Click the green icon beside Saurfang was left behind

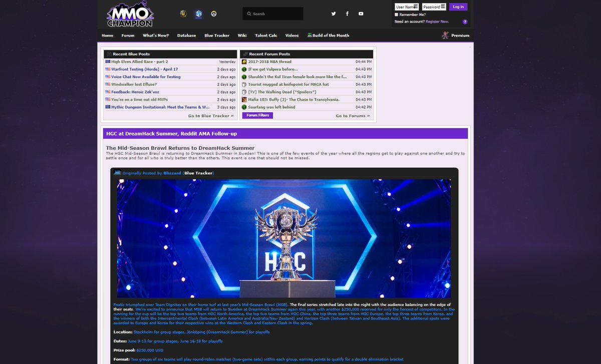(244, 107)
